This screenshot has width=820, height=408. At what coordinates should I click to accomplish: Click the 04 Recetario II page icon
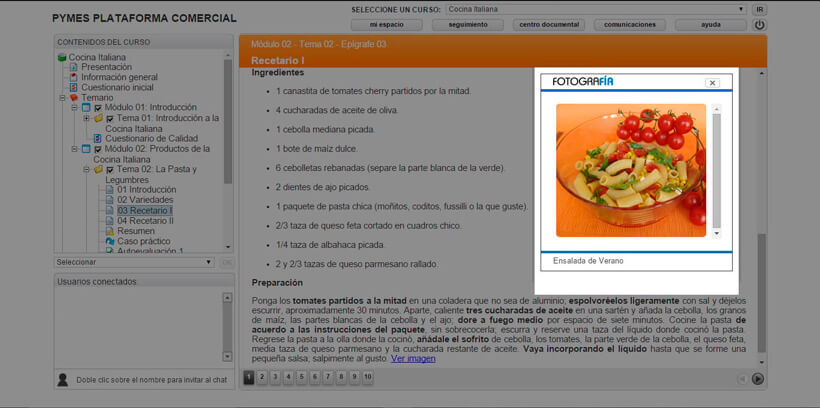click(x=110, y=221)
